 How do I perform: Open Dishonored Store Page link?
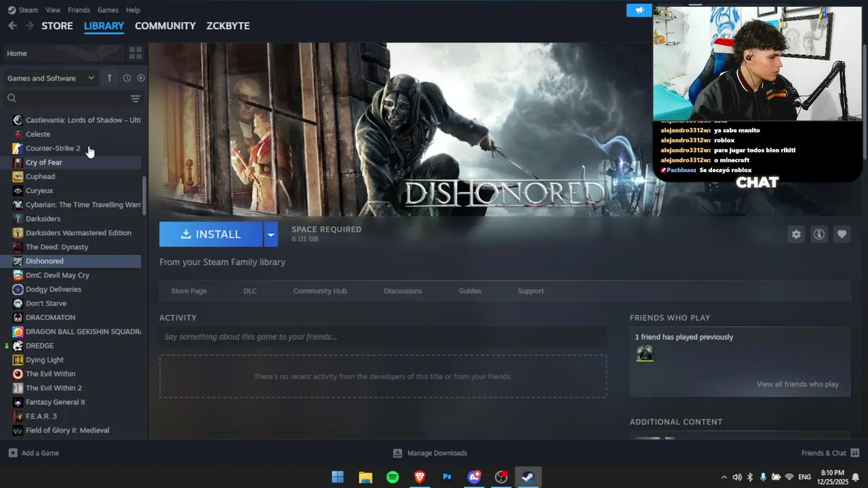[x=189, y=291]
